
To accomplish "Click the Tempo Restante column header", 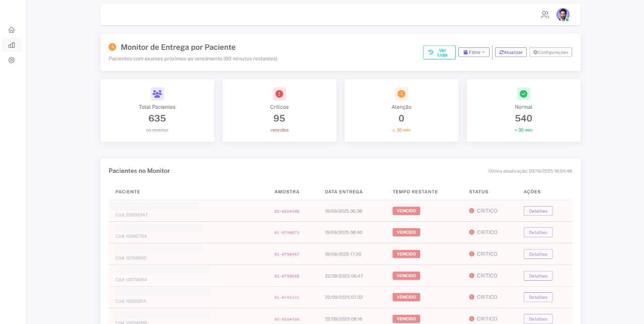I will (415, 192).
